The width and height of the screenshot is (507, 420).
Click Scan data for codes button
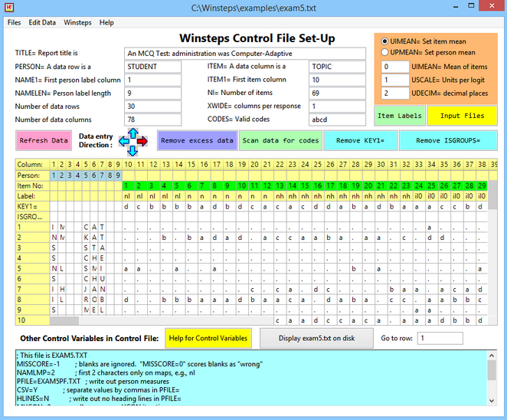pos(280,140)
